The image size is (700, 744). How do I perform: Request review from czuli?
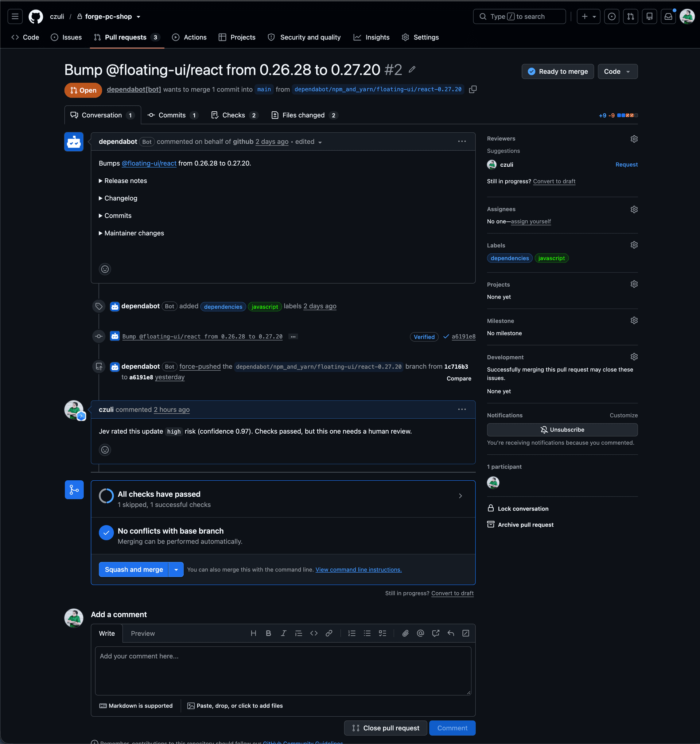pyautogui.click(x=626, y=165)
